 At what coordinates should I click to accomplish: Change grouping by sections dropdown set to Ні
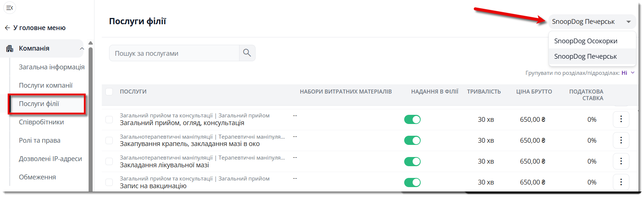coord(628,73)
